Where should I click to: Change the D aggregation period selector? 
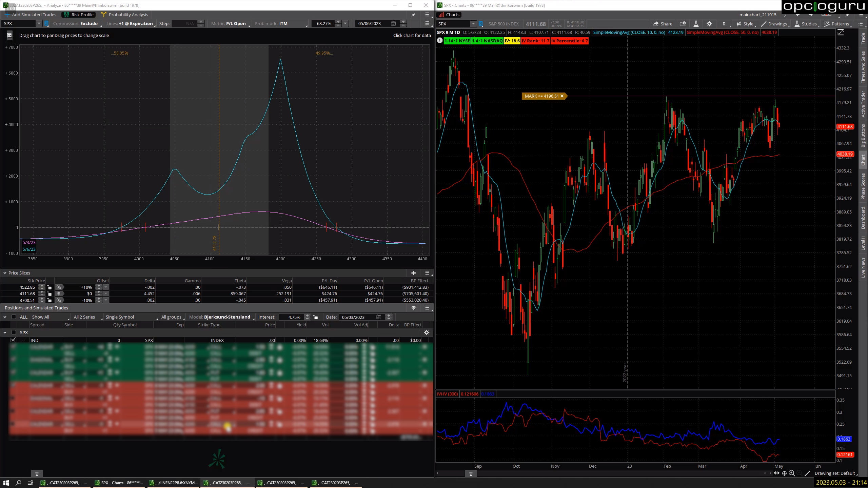(x=724, y=24)
